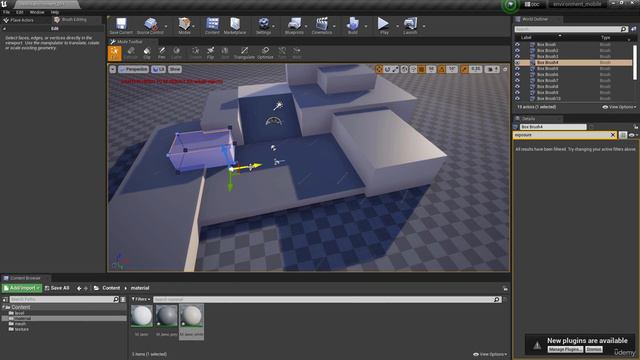Open viewport options dropdown arrow
Viewport: 640px width, 360px height.
(x=113, y=69)
